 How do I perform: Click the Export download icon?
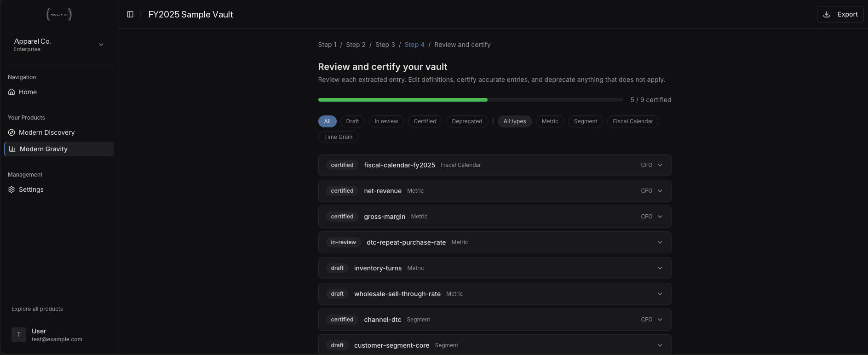pos(827,14)
